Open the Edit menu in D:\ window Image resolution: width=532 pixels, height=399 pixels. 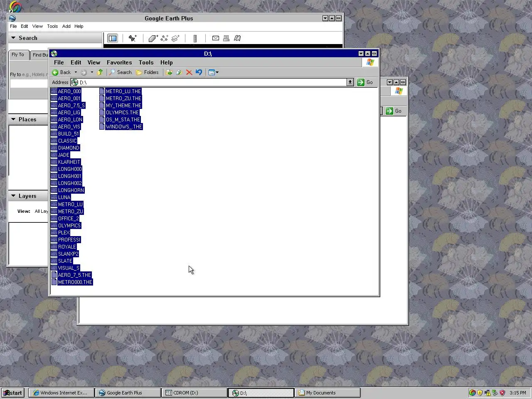point(76,62)
